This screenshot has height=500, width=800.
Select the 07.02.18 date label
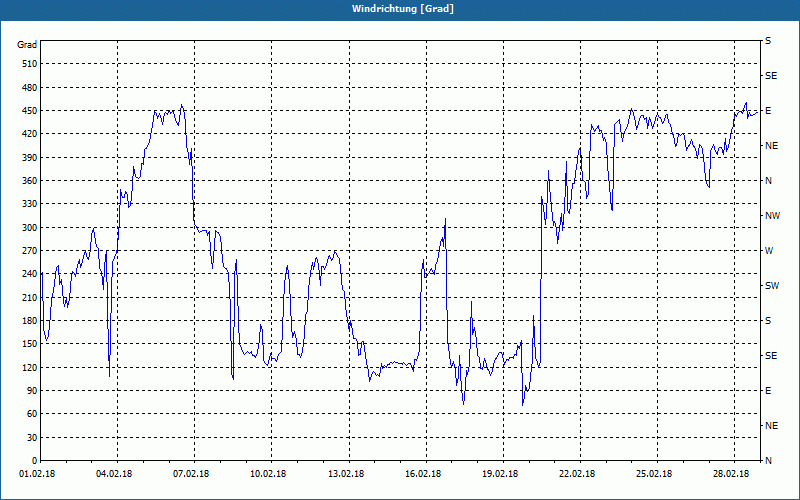pos(191,474)
